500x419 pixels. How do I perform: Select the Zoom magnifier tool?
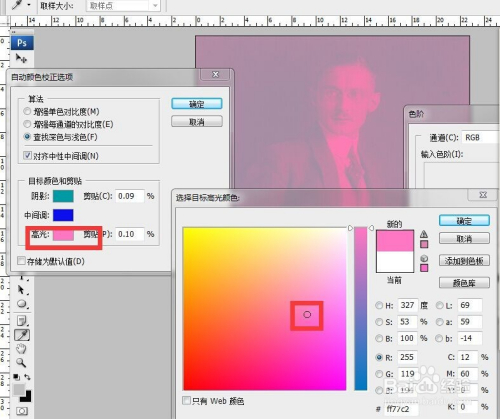[x=21, y=362]
